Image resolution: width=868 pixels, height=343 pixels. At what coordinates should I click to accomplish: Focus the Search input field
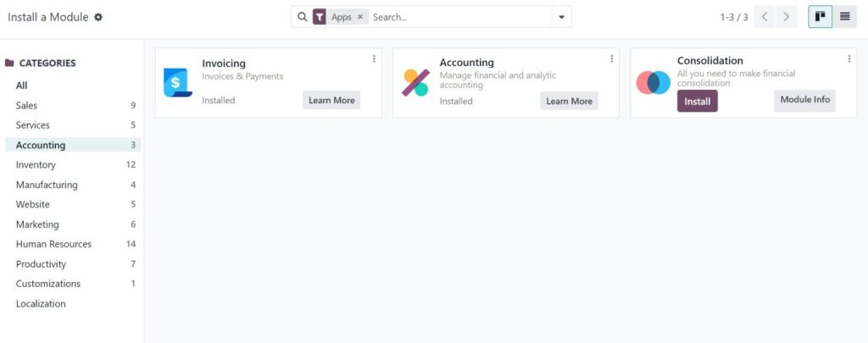coord(458,17)
